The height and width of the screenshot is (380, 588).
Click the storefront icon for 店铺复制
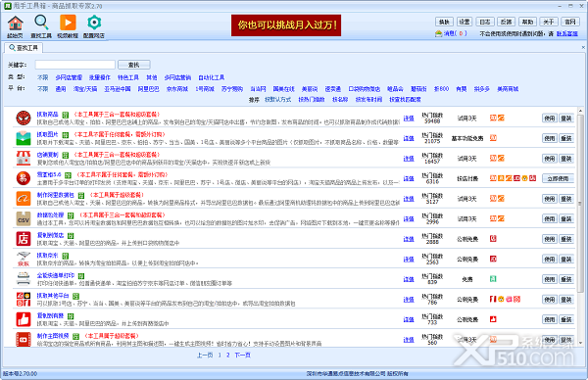click(x=24, y=159)
